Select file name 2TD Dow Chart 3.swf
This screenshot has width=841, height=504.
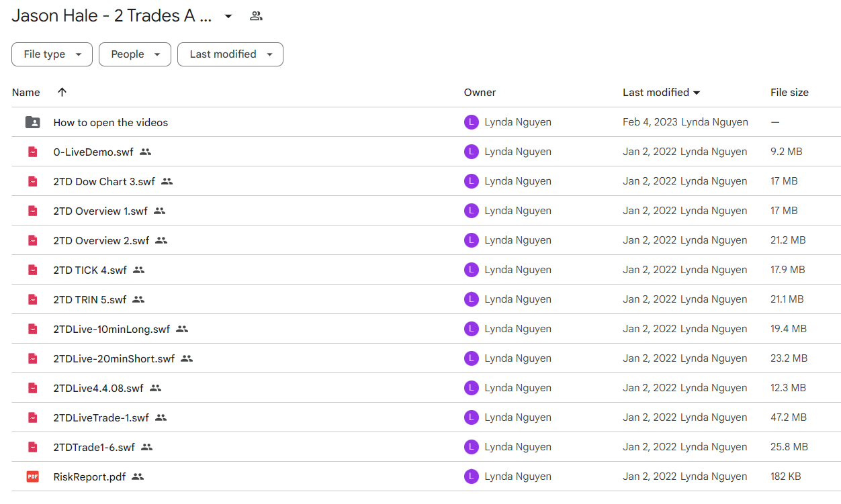104,181
